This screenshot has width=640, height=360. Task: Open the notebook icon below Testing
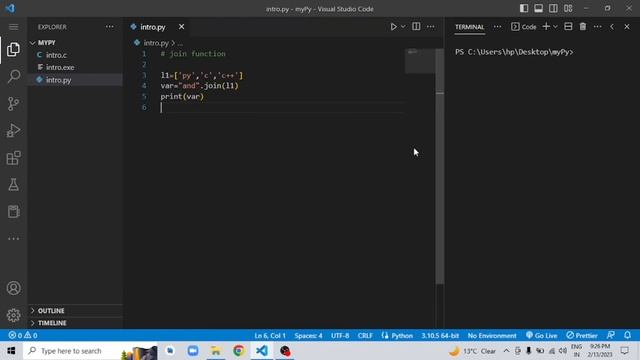[x=13, y=212]
